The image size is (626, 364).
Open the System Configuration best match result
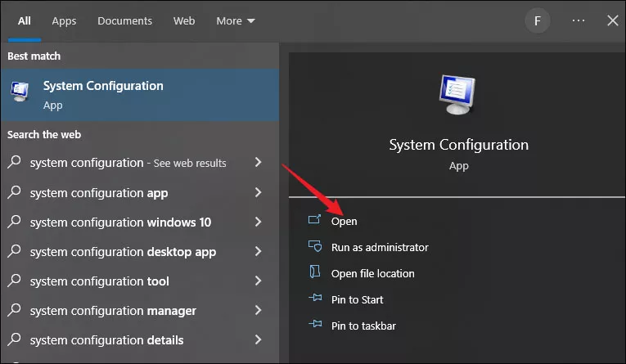pos(140,95)
